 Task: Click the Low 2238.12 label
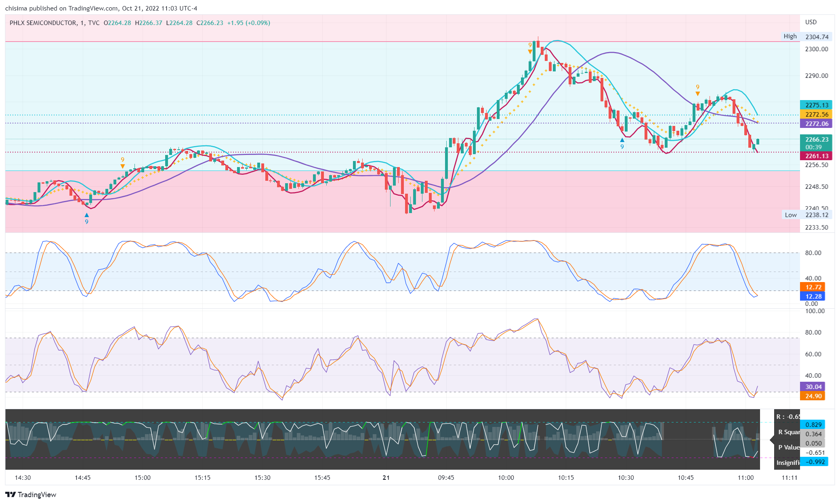click(x=806, y=215)
